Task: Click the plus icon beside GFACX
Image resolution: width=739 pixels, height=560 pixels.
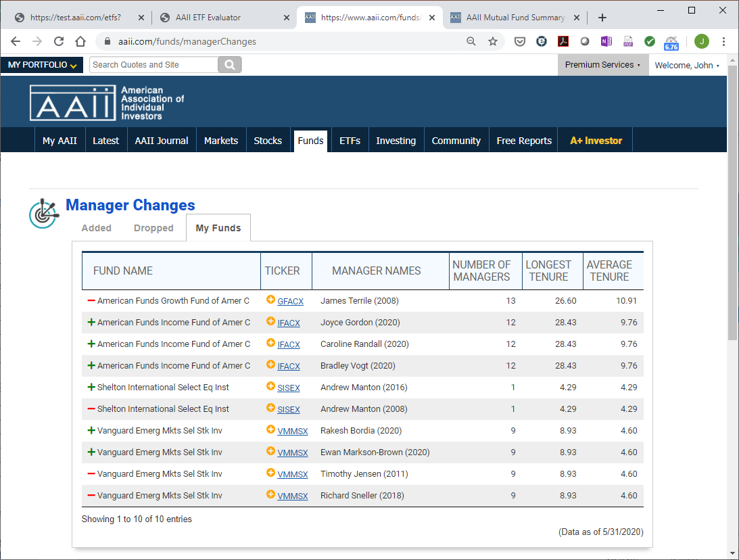Action: [x=270, y=300]
